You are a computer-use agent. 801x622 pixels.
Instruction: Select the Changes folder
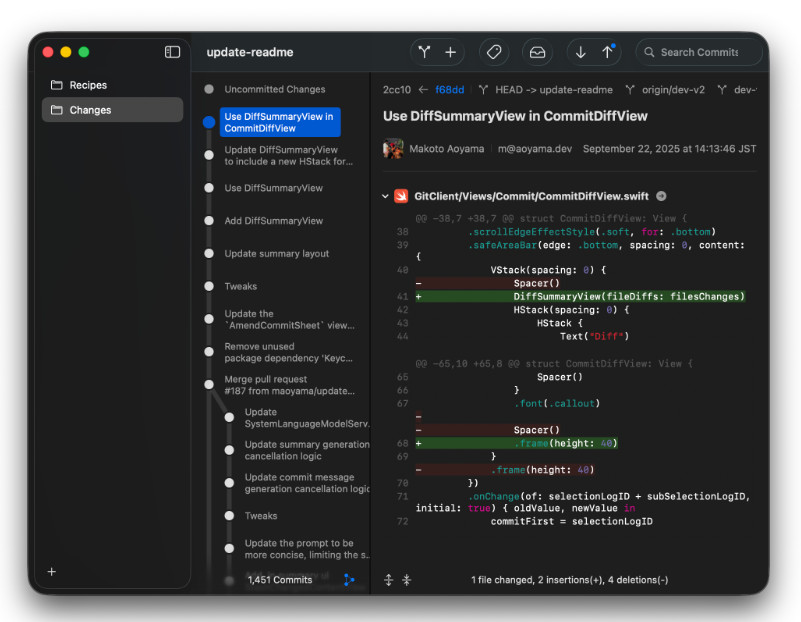(x=112, y=110)
